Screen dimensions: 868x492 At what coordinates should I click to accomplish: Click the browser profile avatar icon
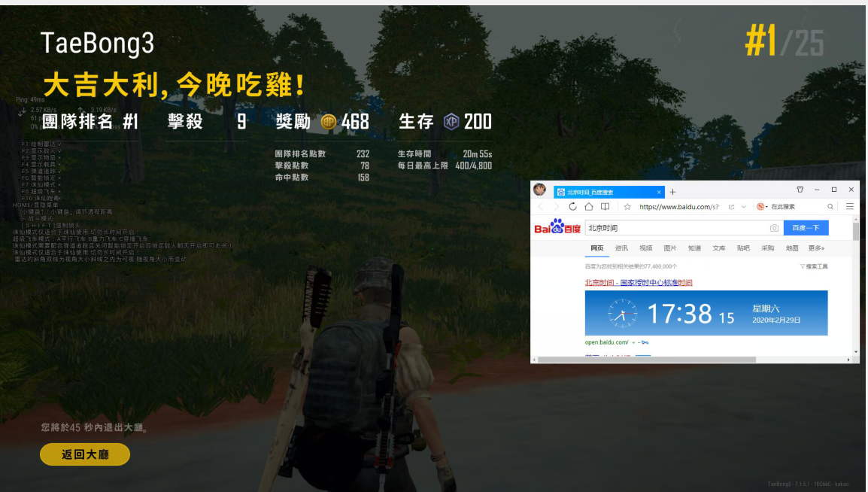point(540,190)
